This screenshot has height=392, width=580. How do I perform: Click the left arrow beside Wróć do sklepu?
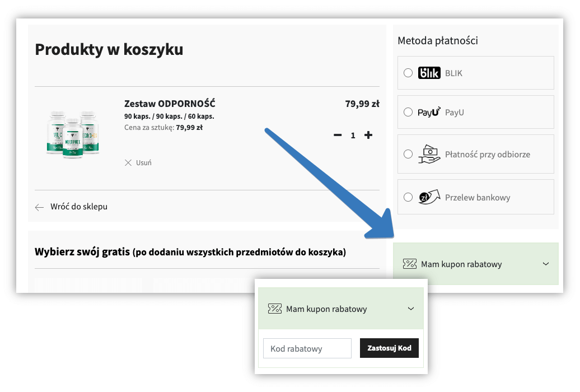39,207
